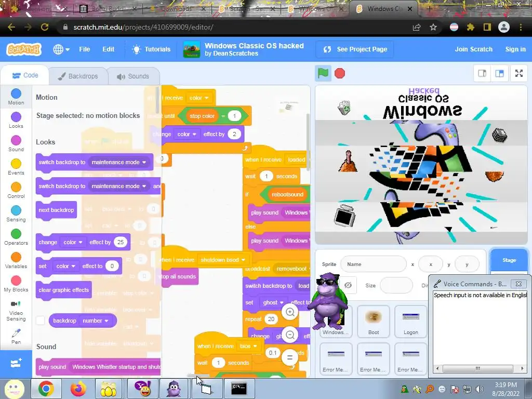Click the Scratch logo

(x=24, y=49)
